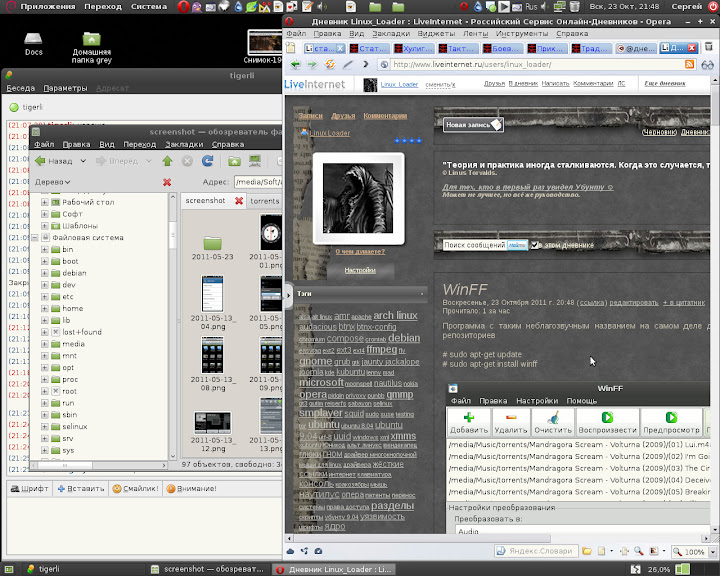This screenshot has width=720, height=576.
Task: Switch to torrents tab in Nautilus
Action: [x=264, y=201]
